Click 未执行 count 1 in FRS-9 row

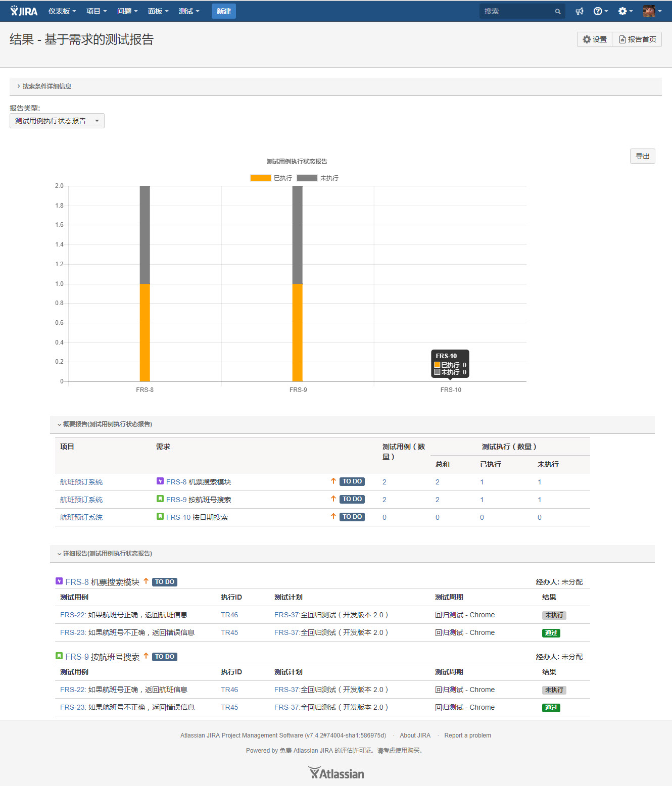pos(540,500)
